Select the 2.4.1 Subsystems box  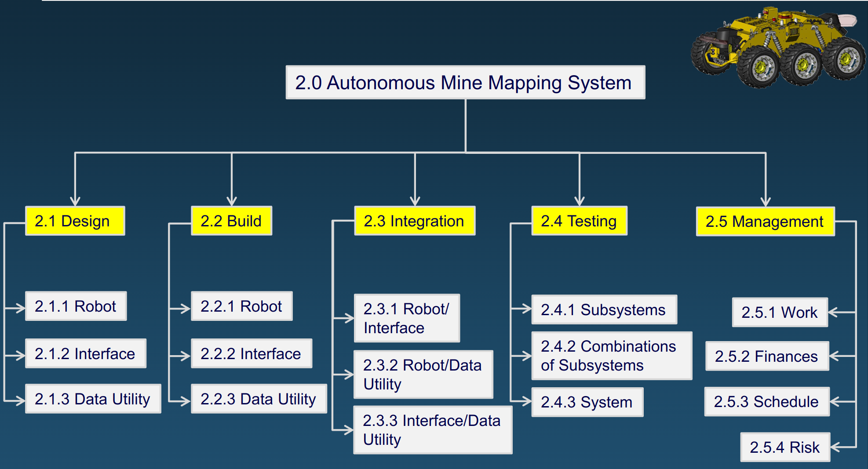coord(604,309)
